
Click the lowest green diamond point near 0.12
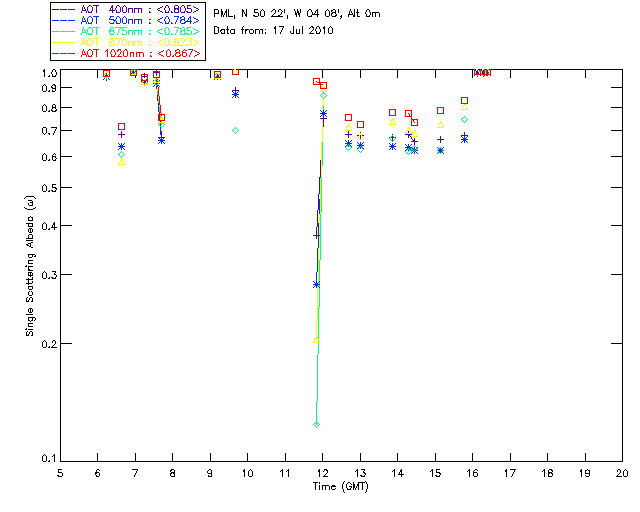[x=316, y=425]
